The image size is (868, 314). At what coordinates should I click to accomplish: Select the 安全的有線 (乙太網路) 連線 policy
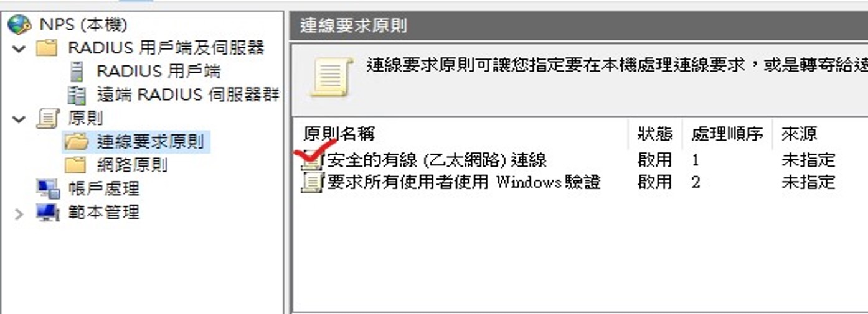(x=436, y=160)
